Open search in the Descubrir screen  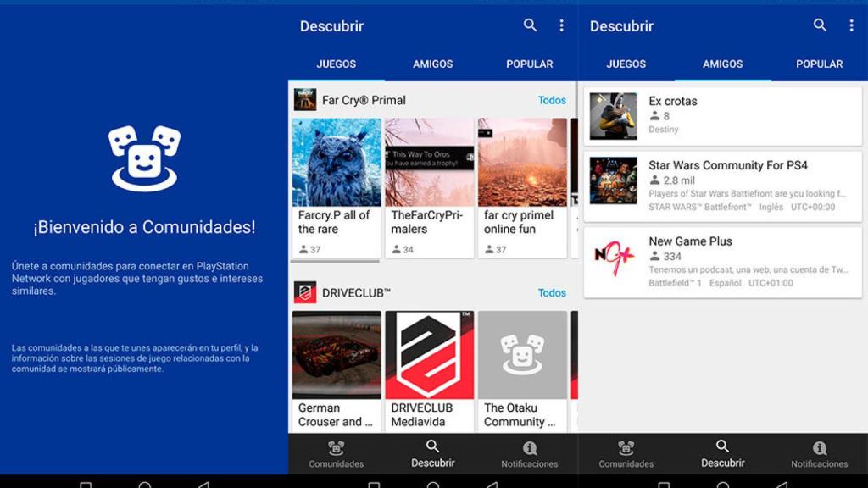(x=530, y=26)
